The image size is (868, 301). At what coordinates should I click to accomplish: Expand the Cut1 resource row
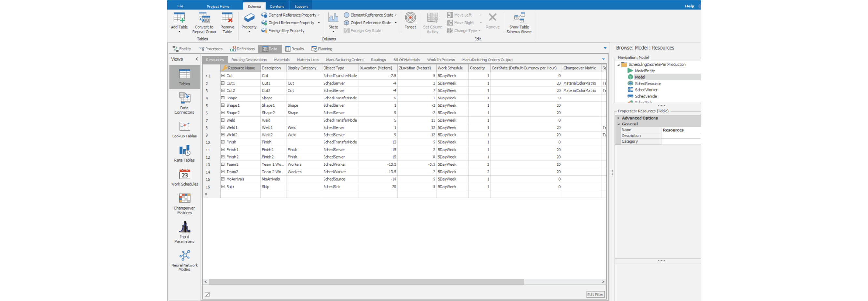(223, 83)
